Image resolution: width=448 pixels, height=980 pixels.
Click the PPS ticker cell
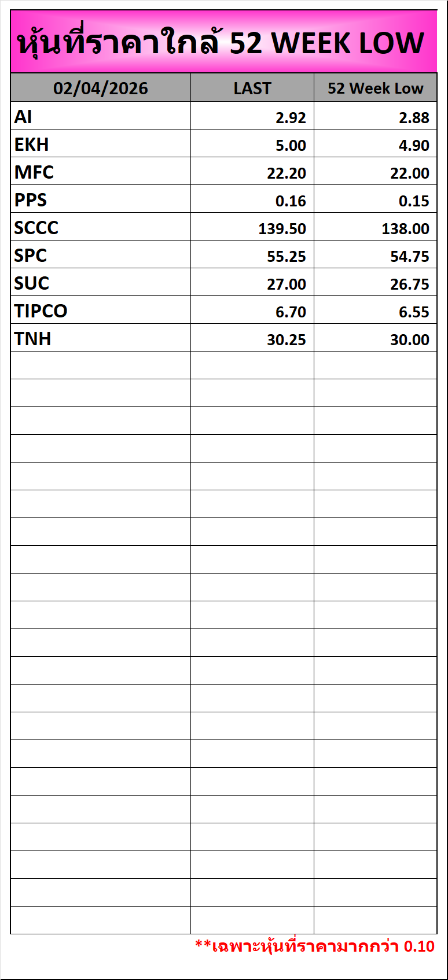click(31, 200)
